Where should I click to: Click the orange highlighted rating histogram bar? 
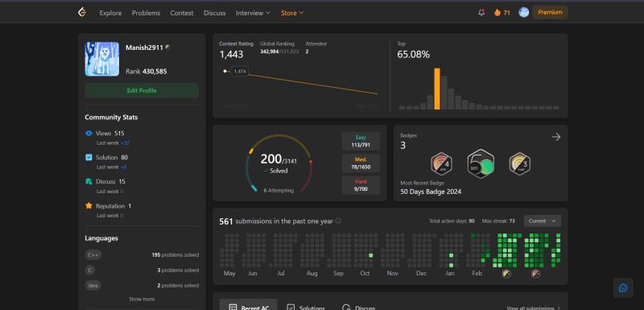(x=437, y=89)
